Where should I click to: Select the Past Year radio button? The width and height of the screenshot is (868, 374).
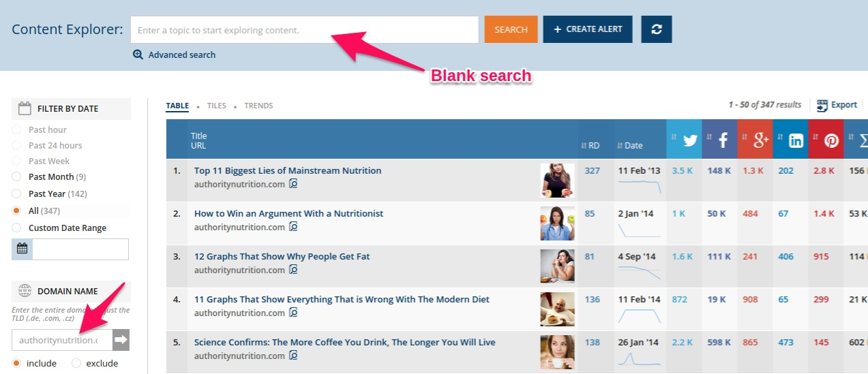click(x=16, y=194)
